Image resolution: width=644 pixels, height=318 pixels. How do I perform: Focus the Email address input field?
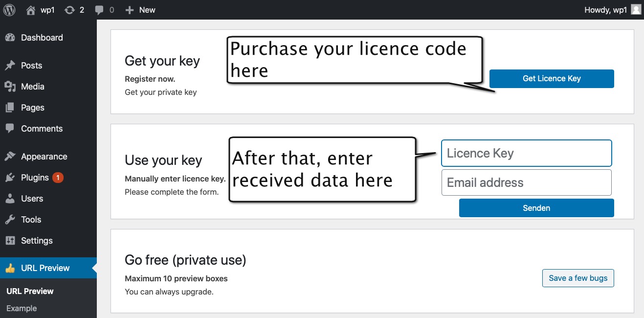pos(527,182)
